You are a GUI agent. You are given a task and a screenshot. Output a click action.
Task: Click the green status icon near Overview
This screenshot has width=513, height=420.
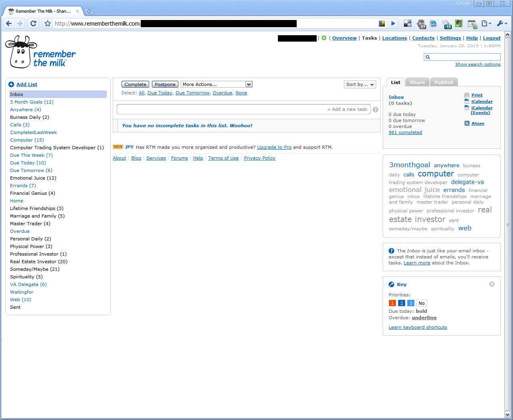(324, 38)
